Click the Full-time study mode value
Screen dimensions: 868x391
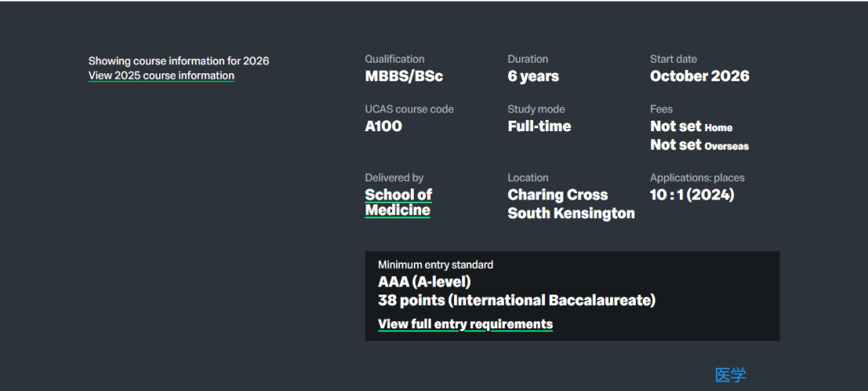point(539,126)
